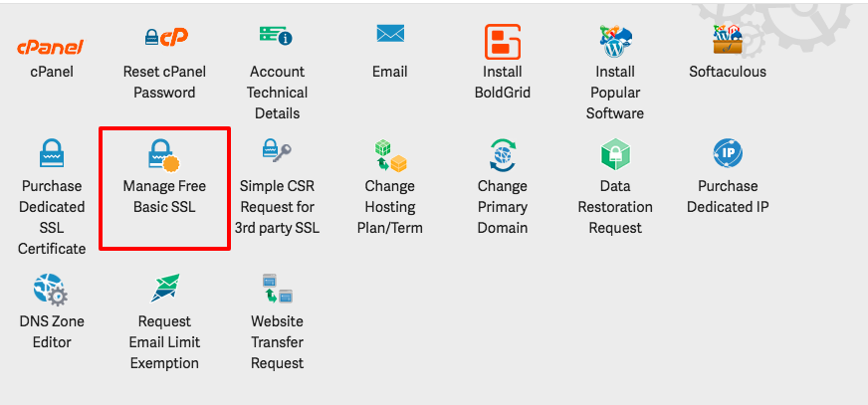Click Purchase Dedicated SSL Certificate icon
The width and height of the screenshot is (868, 405).
pyautogui.click(x=52, y=153)
